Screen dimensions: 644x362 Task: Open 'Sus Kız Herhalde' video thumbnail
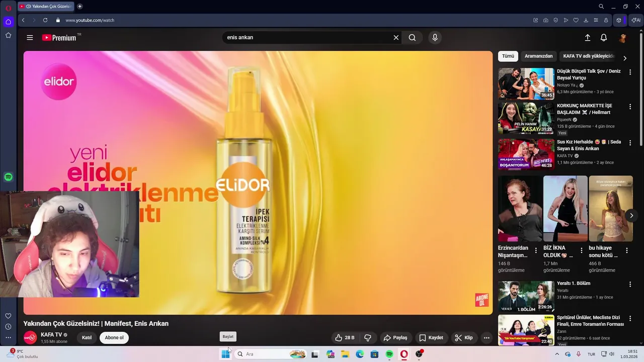pos(526,154)
